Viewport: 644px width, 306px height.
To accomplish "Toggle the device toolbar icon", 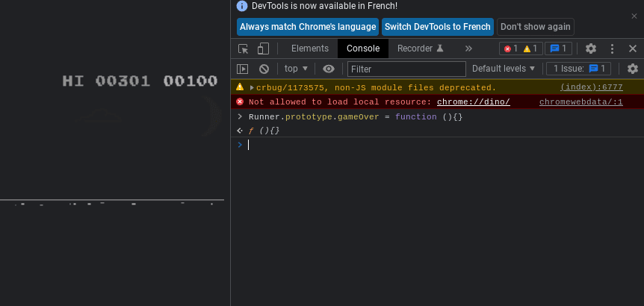I will tap(263, 49).
